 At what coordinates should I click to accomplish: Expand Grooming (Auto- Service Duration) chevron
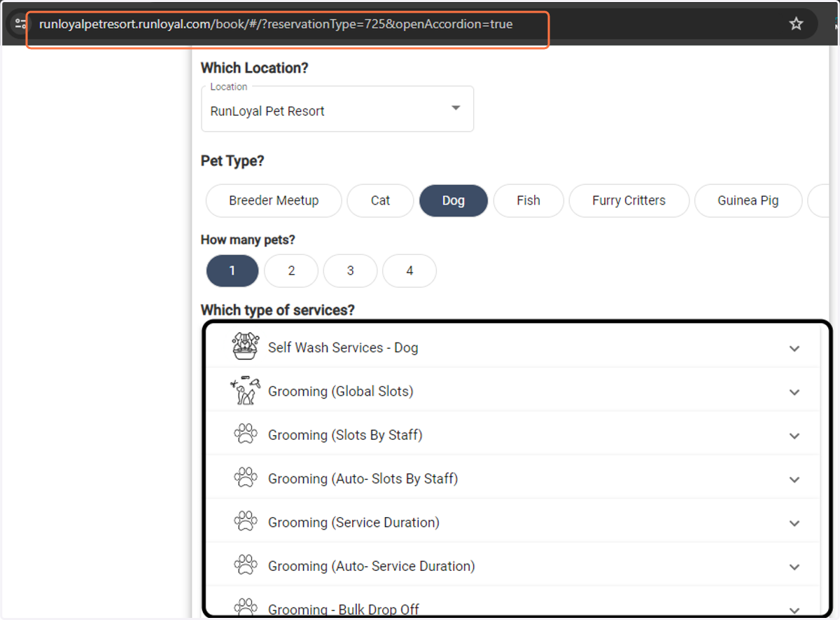(794, 567)
